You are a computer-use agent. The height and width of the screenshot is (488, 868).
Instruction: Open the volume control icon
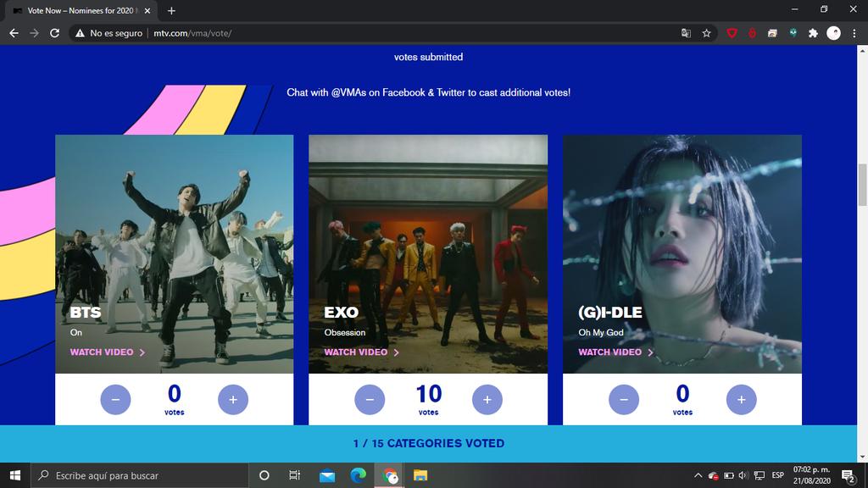743,475
